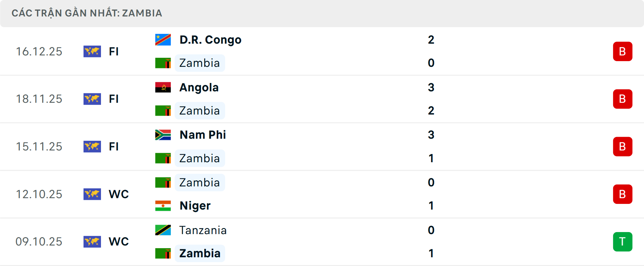Image resolution: width=644 pixels, height=266 pixels.
Task: Expand the Tanzania vs Zambia match row
Action: pos(322,241)
